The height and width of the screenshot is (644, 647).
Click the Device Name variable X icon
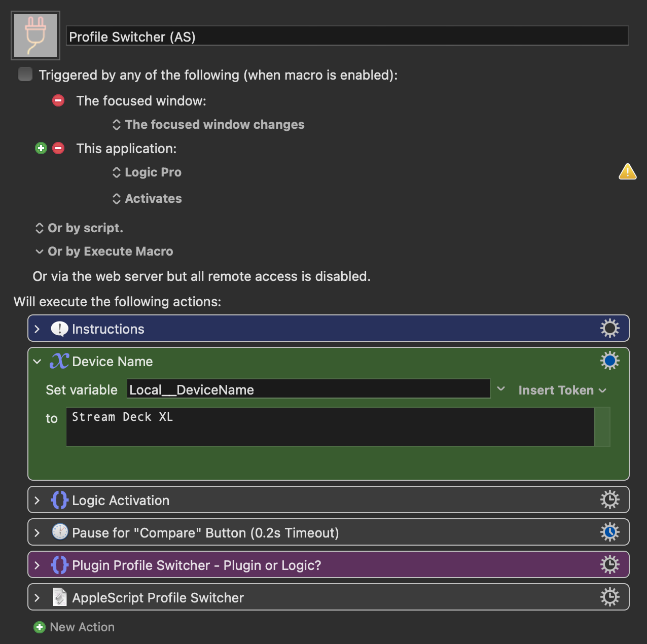click(59, 361)
